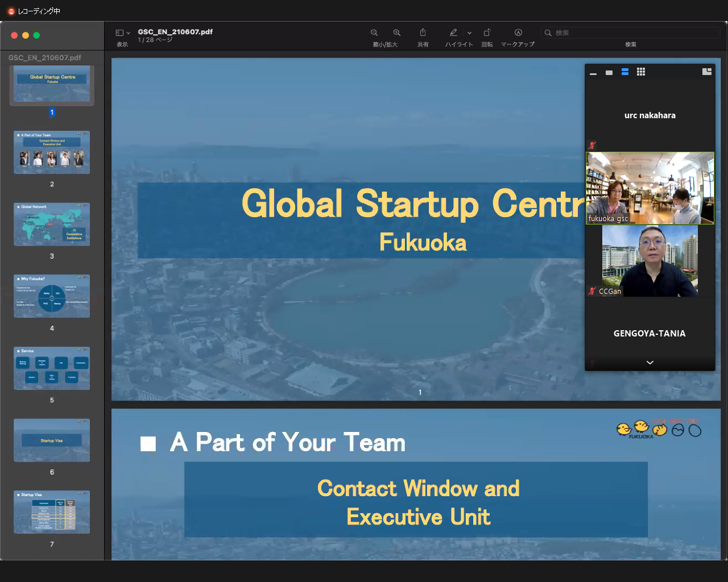Switch video panel to single speaker view
The width and height of the screenshot is (728, 582).
[609, 72]
